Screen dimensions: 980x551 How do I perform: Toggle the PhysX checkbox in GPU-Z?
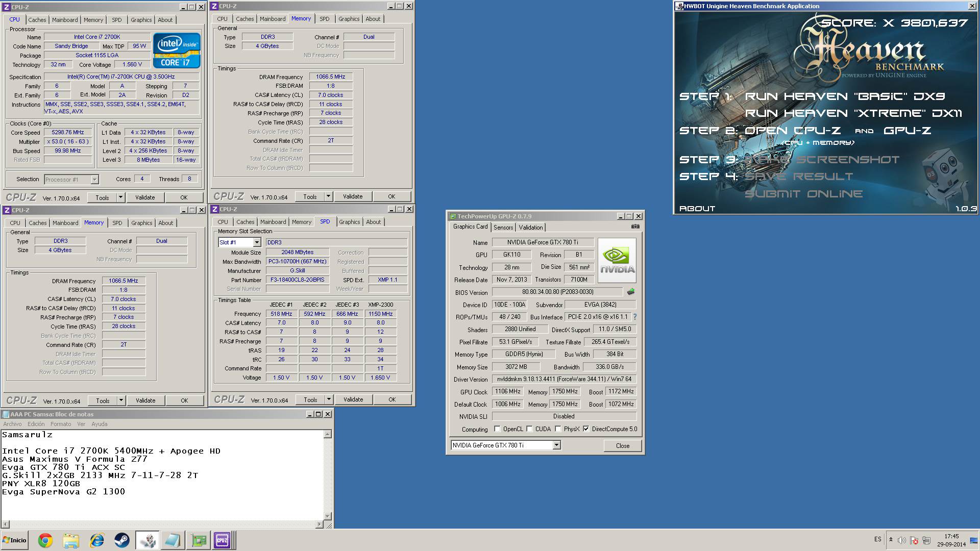[558, 429]
